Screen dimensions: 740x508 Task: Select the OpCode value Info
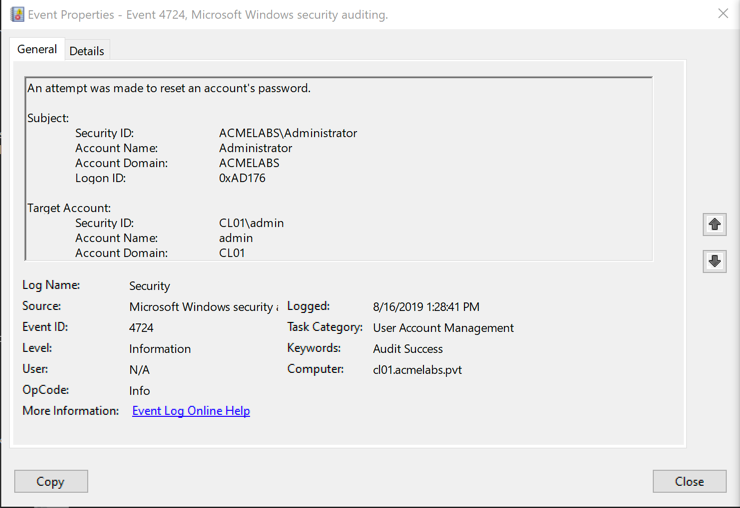tap(140, 391)
